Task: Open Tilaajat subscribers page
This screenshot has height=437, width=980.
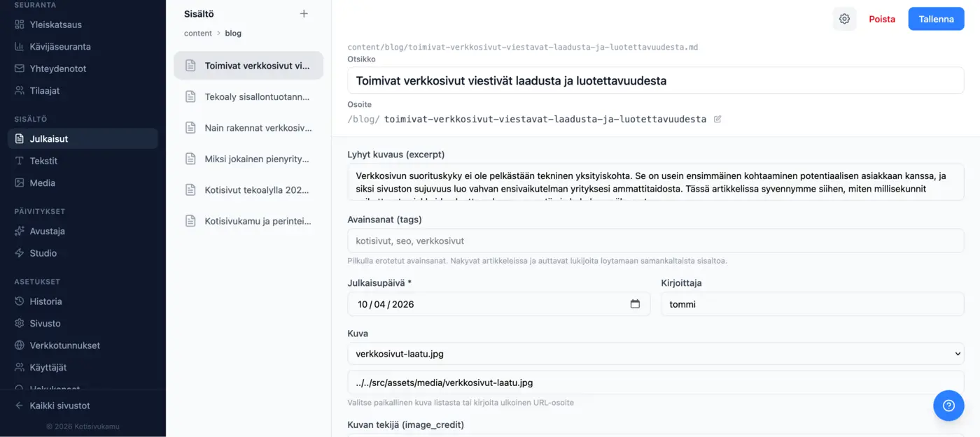Action: pos(83,91)
